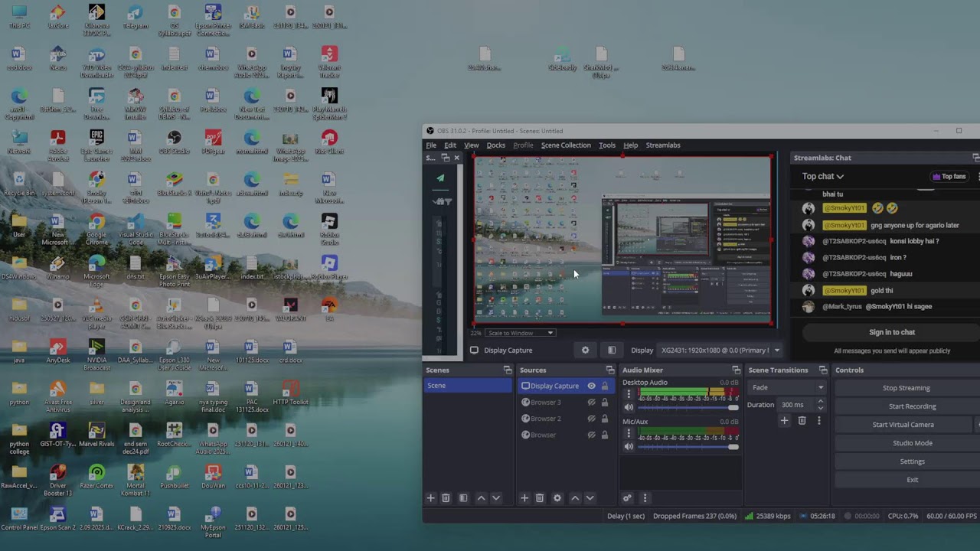
Task: Enable Studio Mode
Action: (x=906, y=443)
